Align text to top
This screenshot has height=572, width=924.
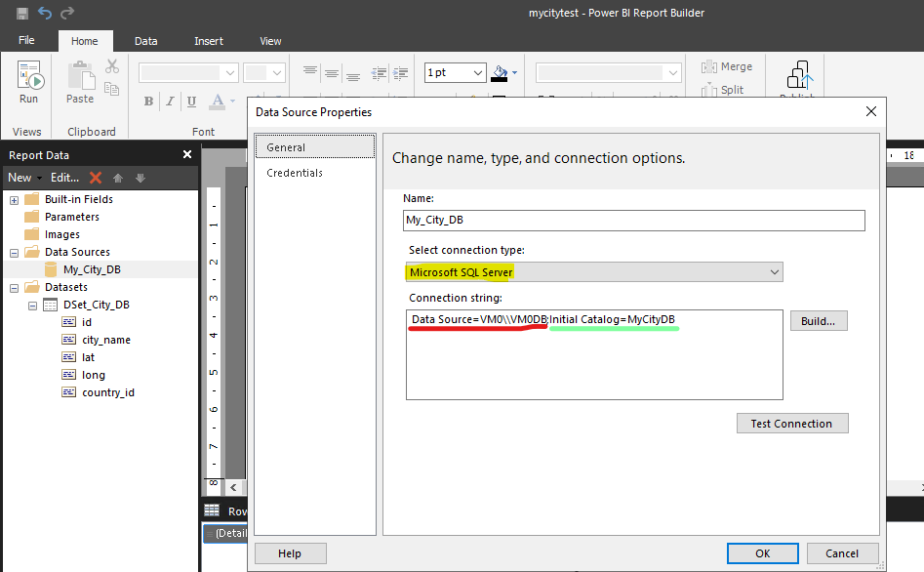(x=310, y=72)
